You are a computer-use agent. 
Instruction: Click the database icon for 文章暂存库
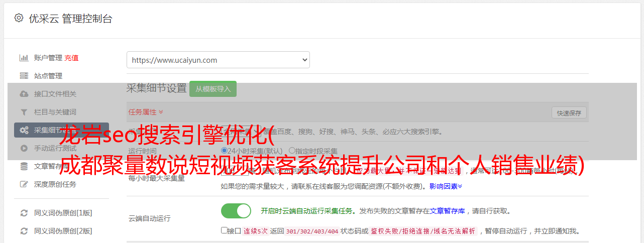point(24,166)
